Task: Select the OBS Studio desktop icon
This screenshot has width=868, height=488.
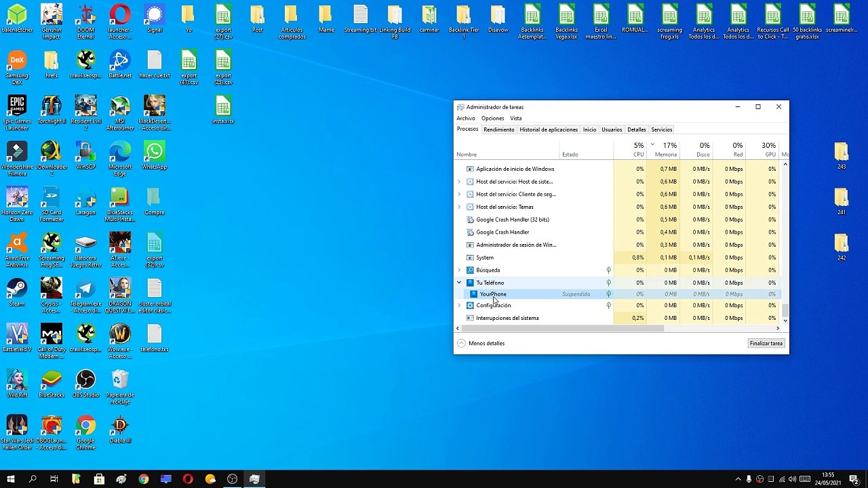Action: click(85, 384)
